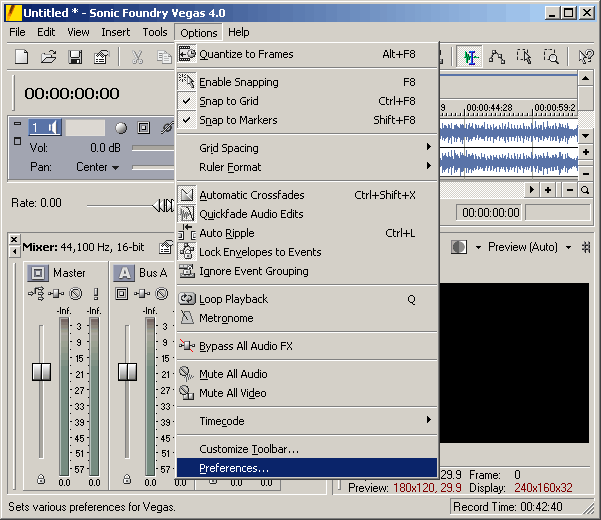Toggle Automatic Crossfades option

(x=307, y=195)
